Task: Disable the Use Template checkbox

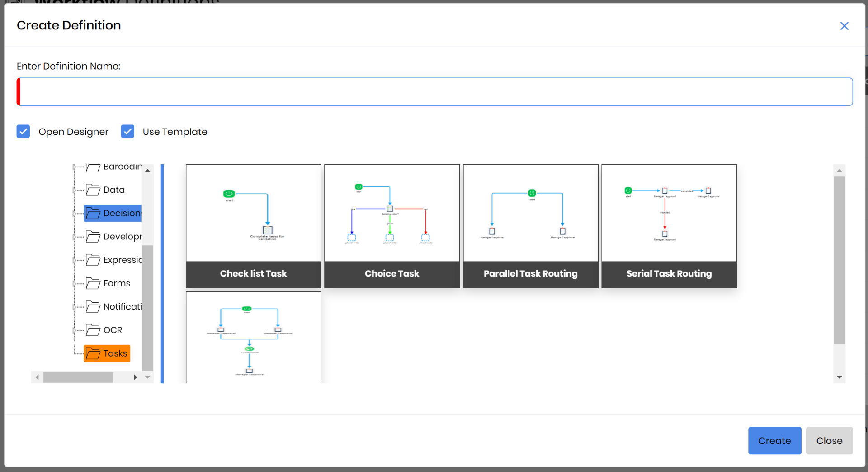Action: click(x=127, y=132)
